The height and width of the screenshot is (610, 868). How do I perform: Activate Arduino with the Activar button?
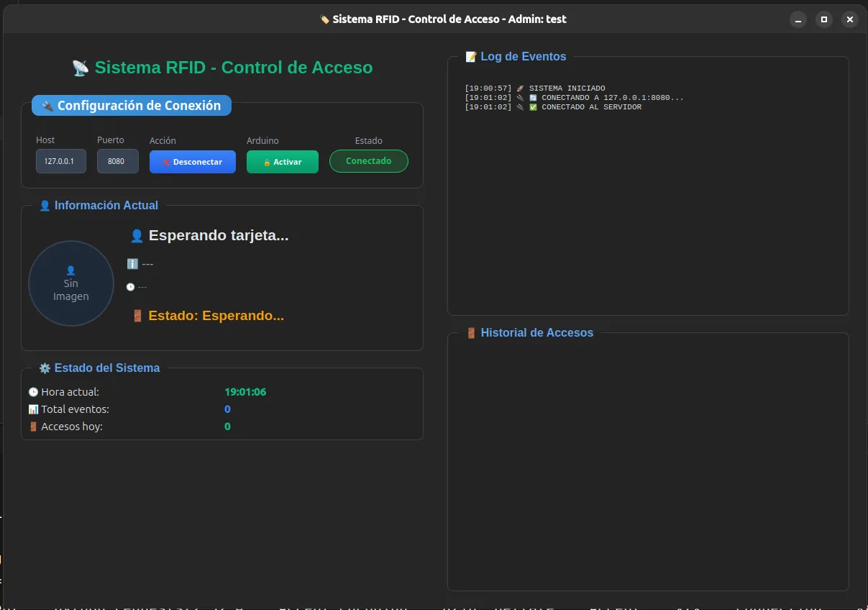tap(283, 162)
